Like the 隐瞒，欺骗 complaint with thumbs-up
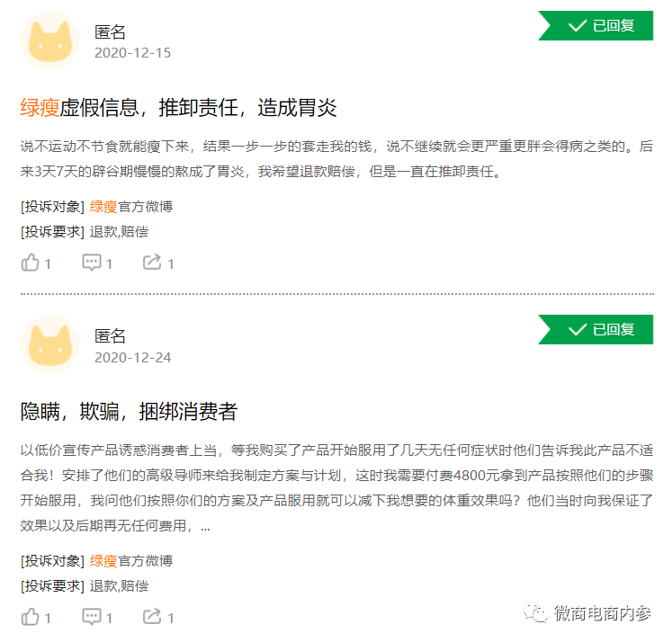672x642 pixels. [x=31, y=617]
